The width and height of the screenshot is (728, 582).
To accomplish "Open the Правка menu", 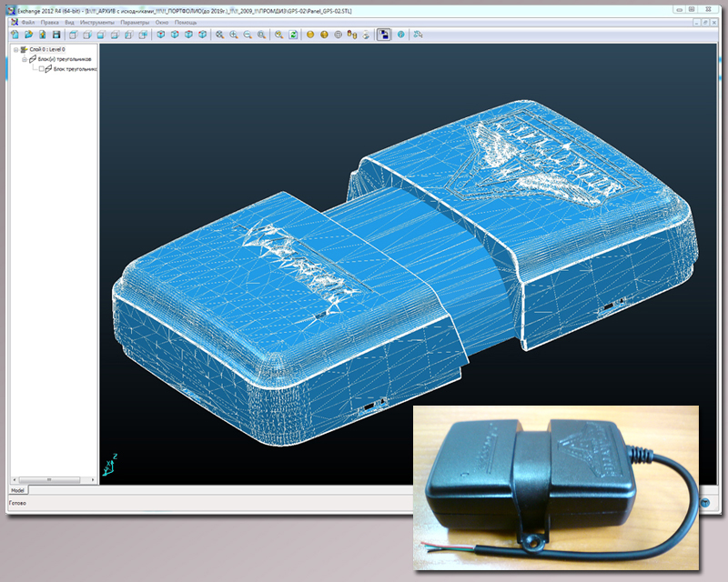I will [x=49, y=22].
